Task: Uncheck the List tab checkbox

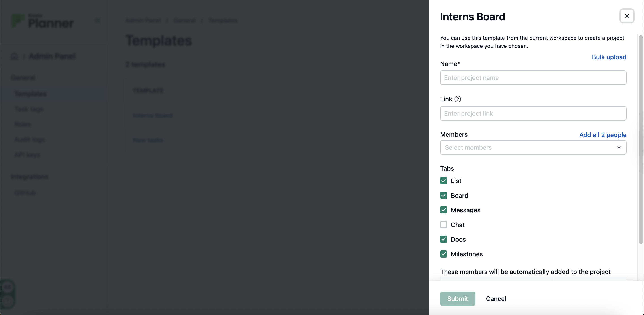Action: 443,181
